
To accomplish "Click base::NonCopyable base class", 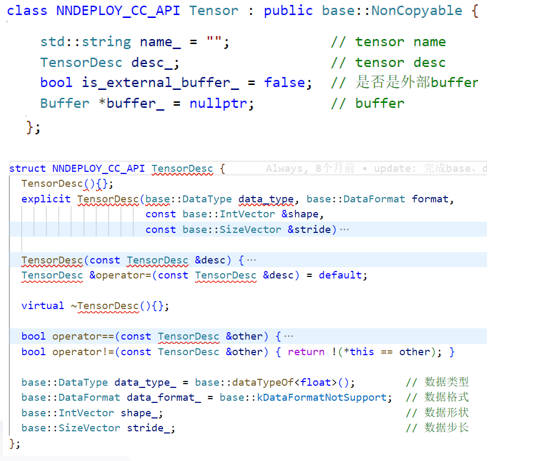I will pos(392,11).
